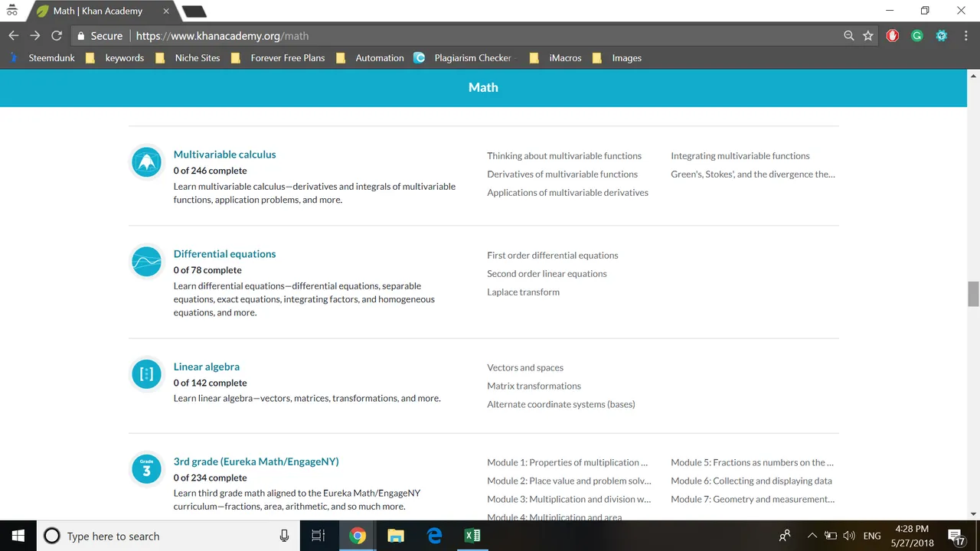
Task: Open the Images bookmark folder
Action: coord(617,58)
